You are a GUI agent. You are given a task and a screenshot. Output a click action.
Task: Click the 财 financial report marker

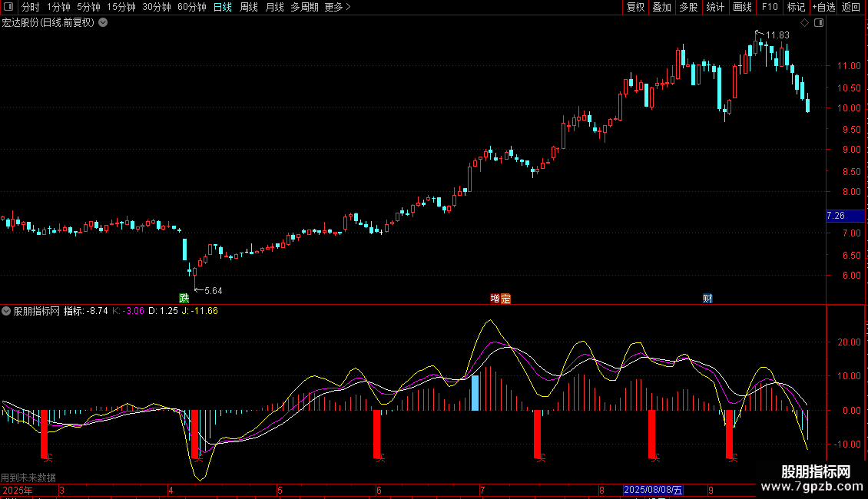click(x=707, y=298)
